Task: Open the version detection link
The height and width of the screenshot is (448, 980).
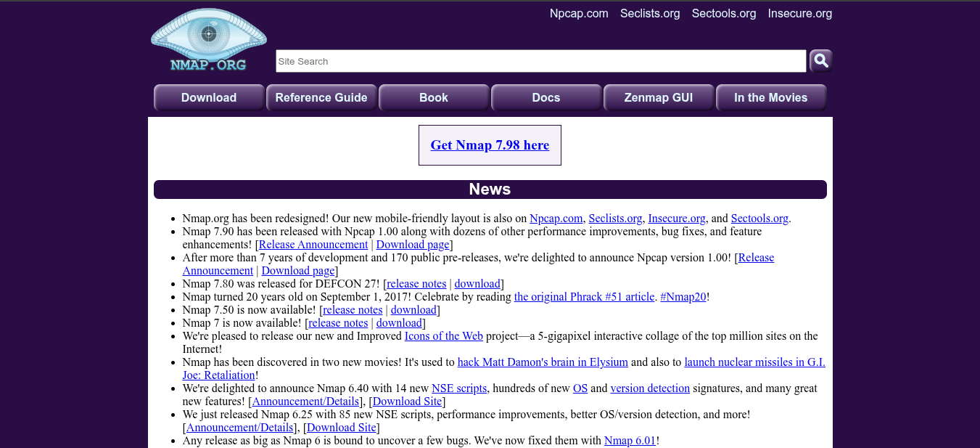Action: (650, 388)
